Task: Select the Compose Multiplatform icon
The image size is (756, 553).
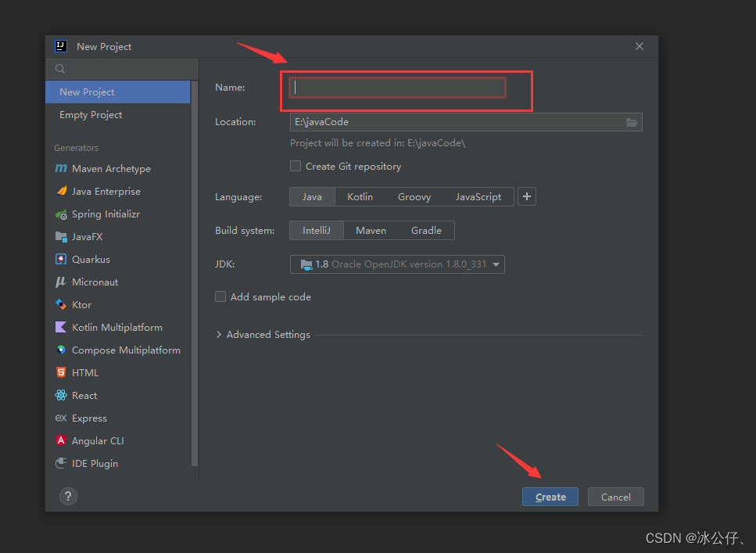Action: [x=61, y=350]
